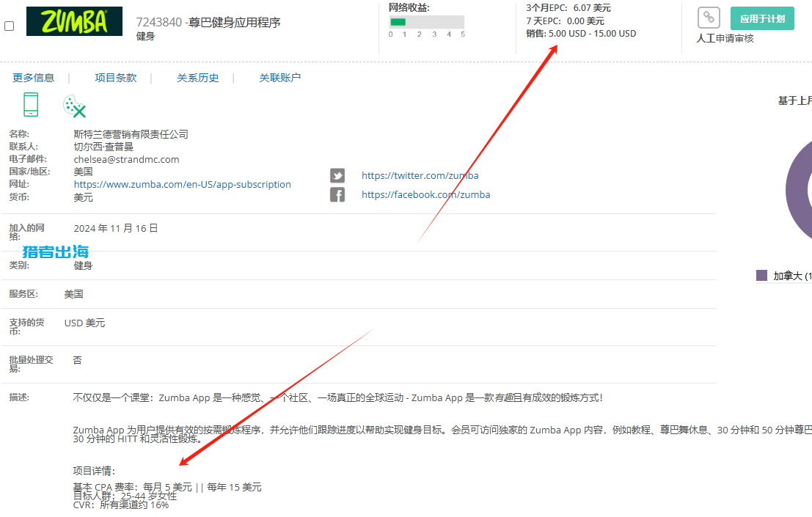Screen dimensions: 812x517
Task: Open the 关联账户 tab
Action: click(279, 78)
